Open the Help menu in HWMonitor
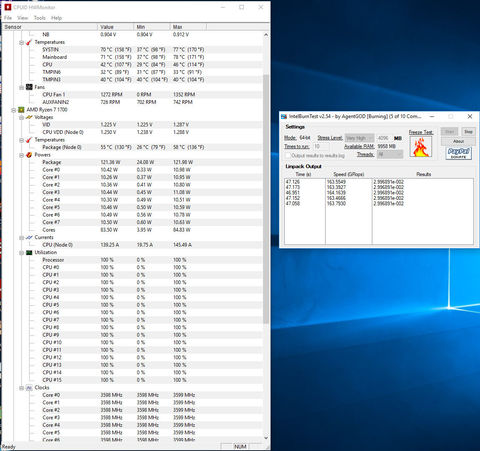Image resolution: width=480 pixels, height=451 pixels. (x=56, y=18)
